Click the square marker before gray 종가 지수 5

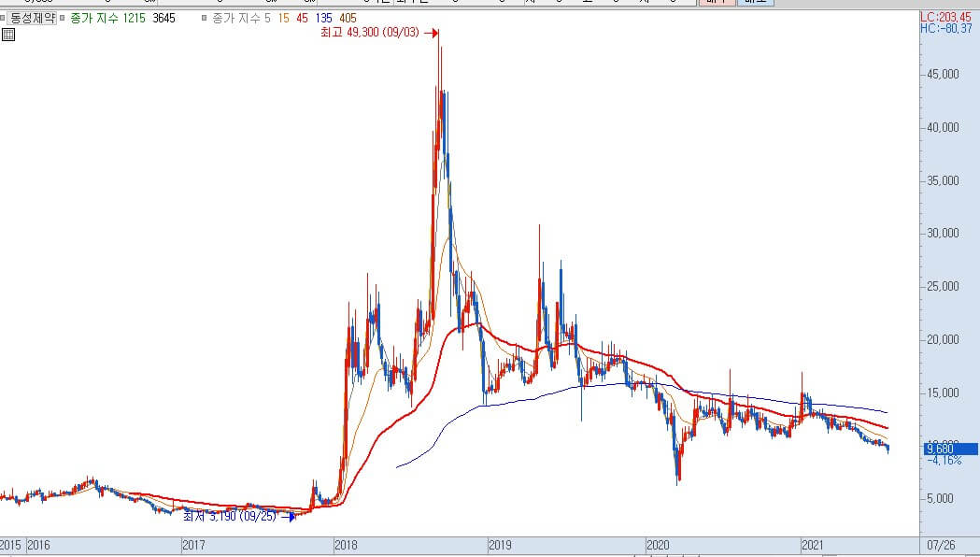coord(204,18)
